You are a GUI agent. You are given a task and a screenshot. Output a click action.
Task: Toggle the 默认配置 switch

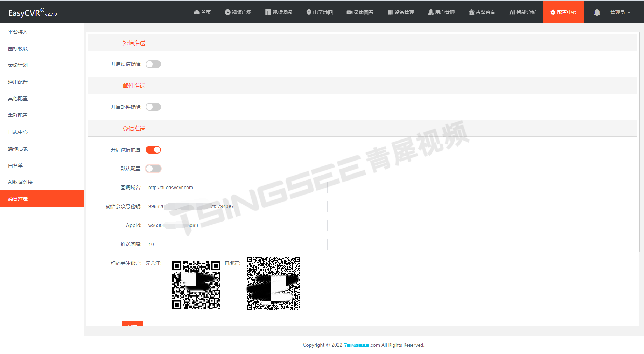[153, 169]
